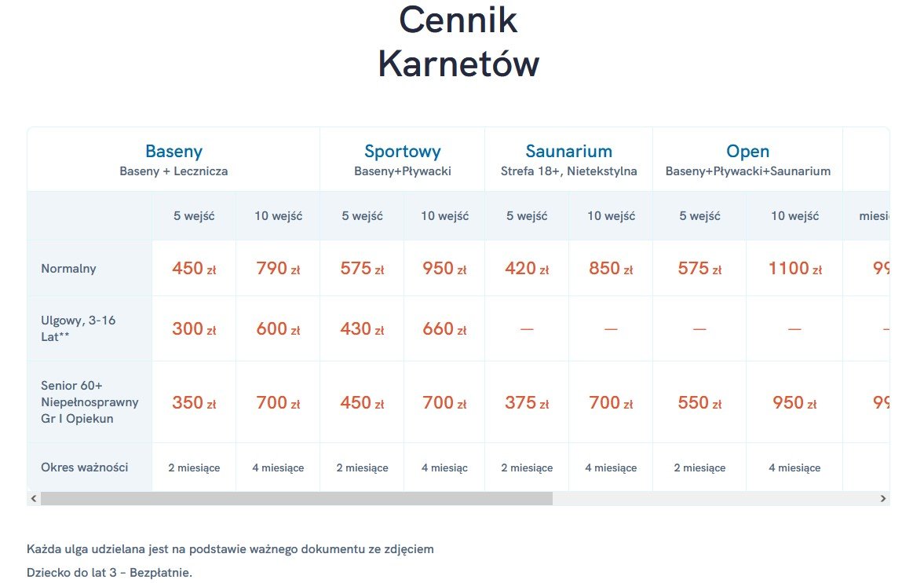The width and height of the screenshot is (924, 583).
Task: Click the Cennik Karnetów heading
Action: pos(458,42)
